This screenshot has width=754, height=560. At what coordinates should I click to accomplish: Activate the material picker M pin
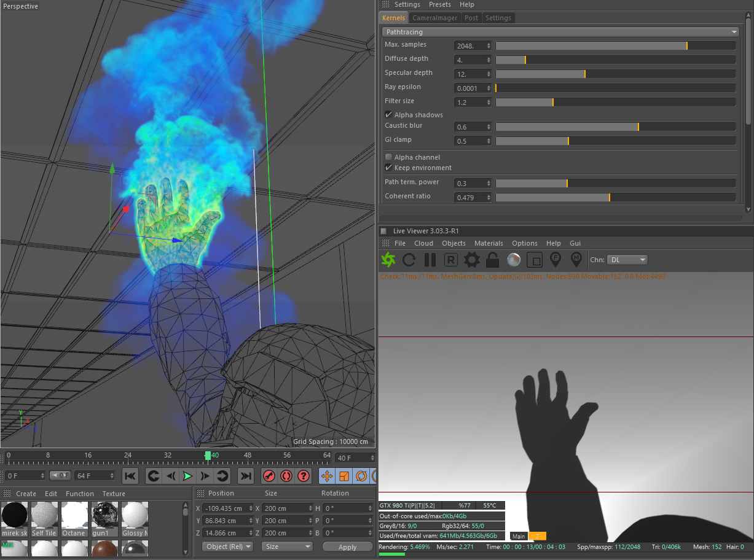[576, 260]
